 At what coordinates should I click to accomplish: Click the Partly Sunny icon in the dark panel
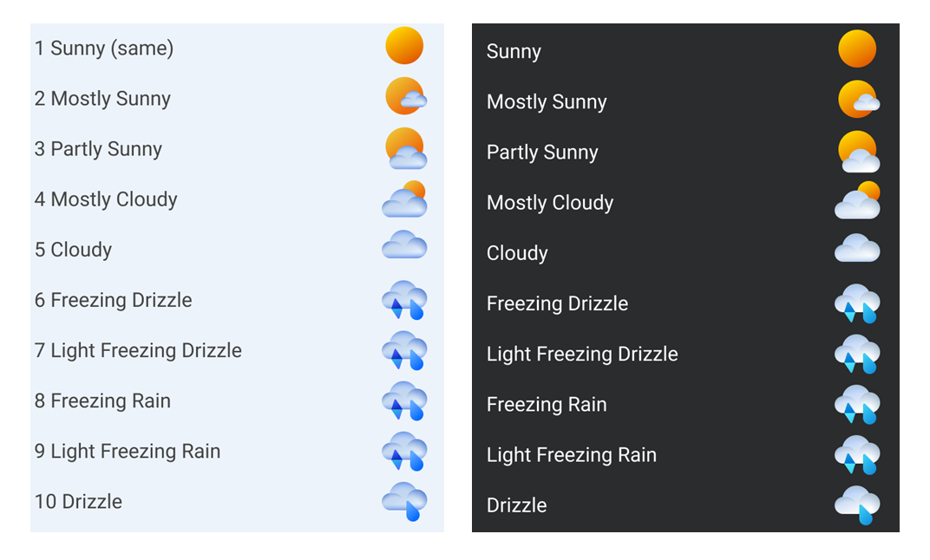click(x=858, y=152)
